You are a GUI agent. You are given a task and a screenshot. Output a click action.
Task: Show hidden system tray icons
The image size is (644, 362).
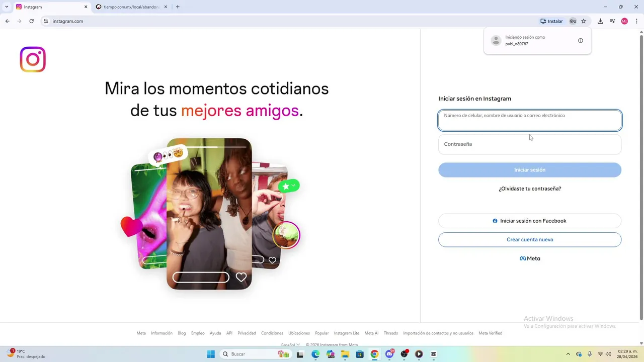point(568,354)
